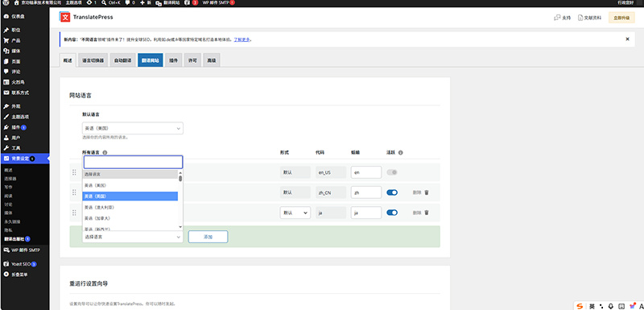Click the disabled active switch for en_US
The width and height of the screenshot is (644, 310).
coord(392,172)
